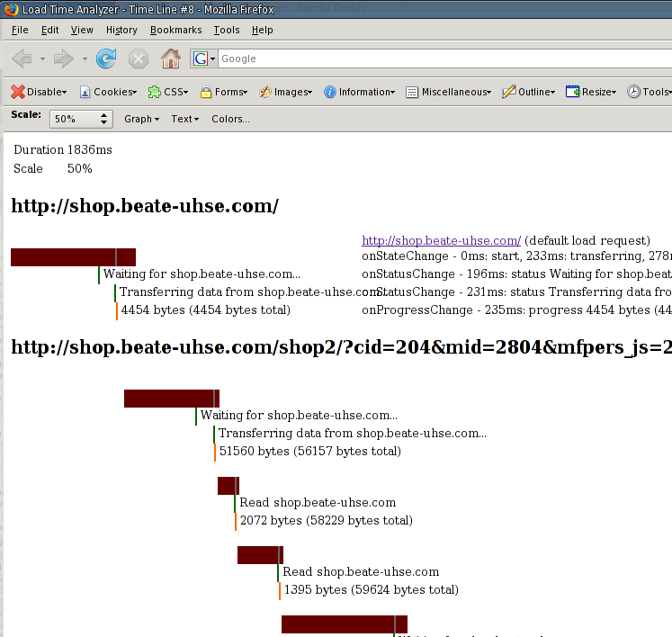The image size is (672, 637).
Task: Click the Stop loading icon
Action: click(139, 58)
